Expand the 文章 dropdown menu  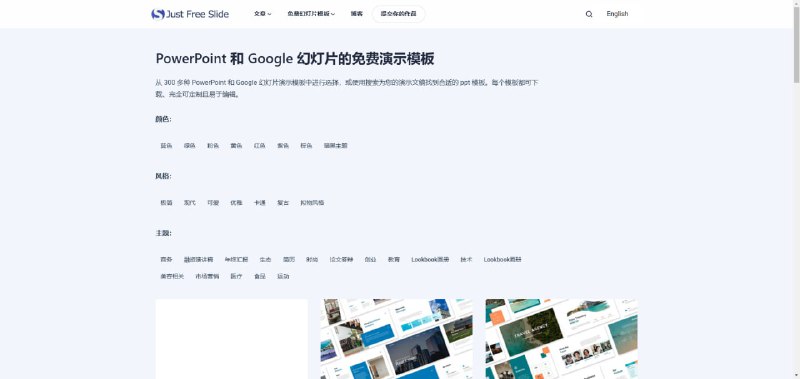click(262, 14)
